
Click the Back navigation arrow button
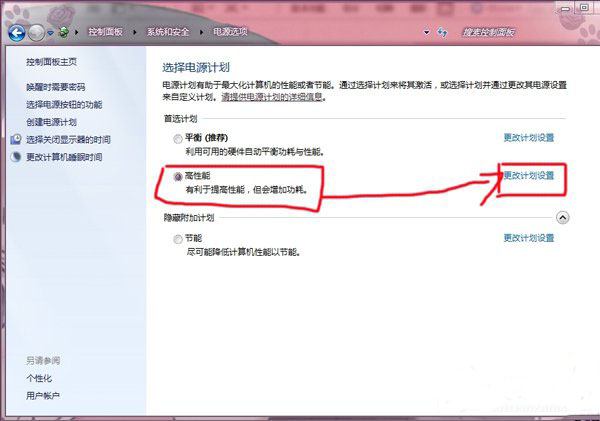(x=17, y=32)
